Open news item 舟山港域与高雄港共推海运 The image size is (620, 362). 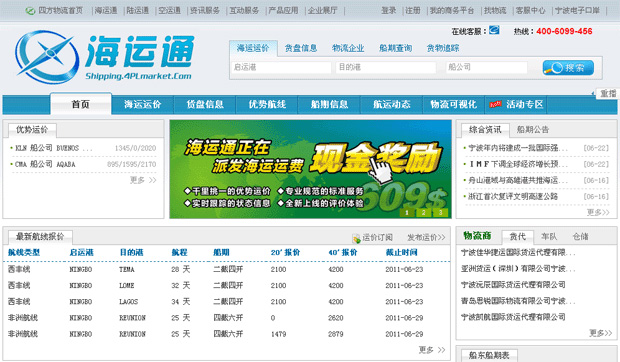pos(518,180)
